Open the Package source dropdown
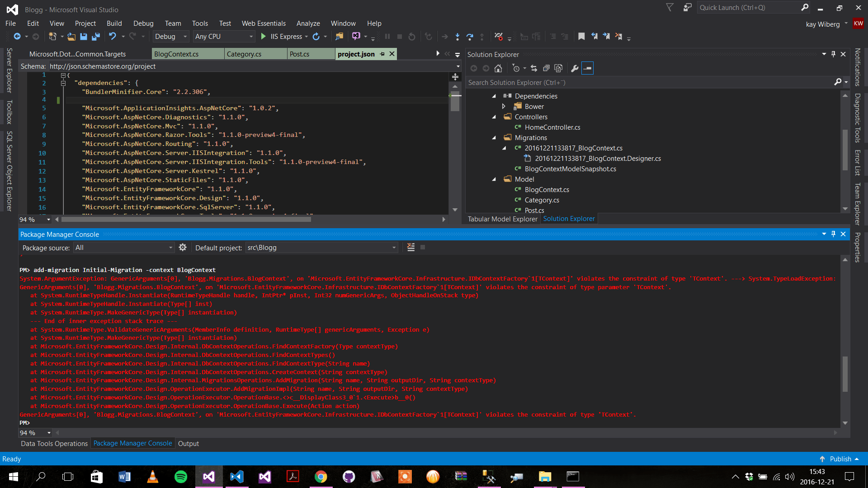The height and width of the screenshot is (488, 868). 171,248
